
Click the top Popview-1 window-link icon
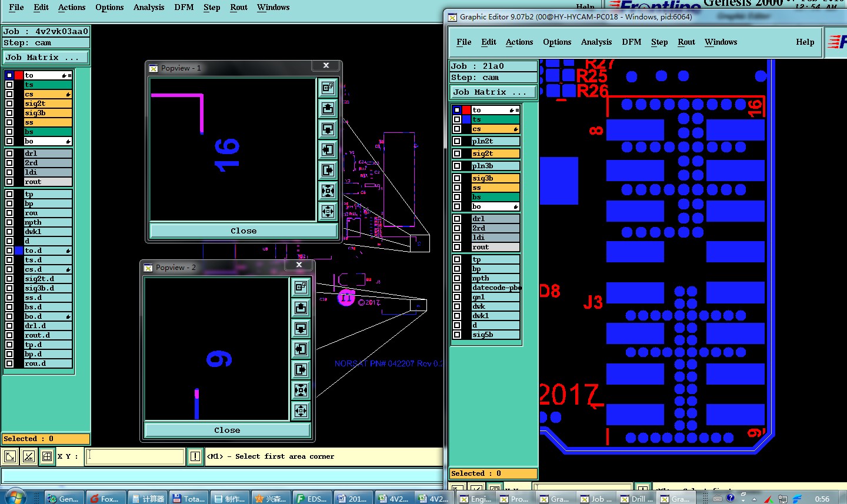(328, 88)
